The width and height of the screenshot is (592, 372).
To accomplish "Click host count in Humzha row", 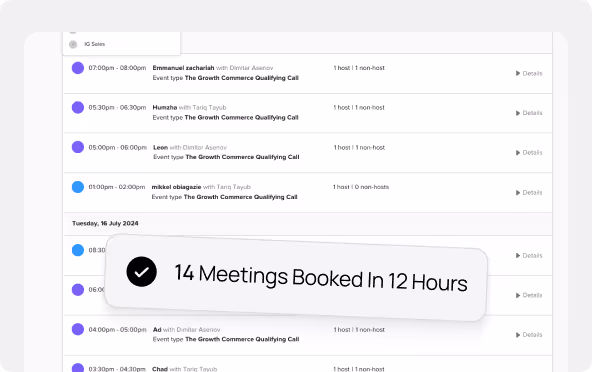I will point(359,108).
